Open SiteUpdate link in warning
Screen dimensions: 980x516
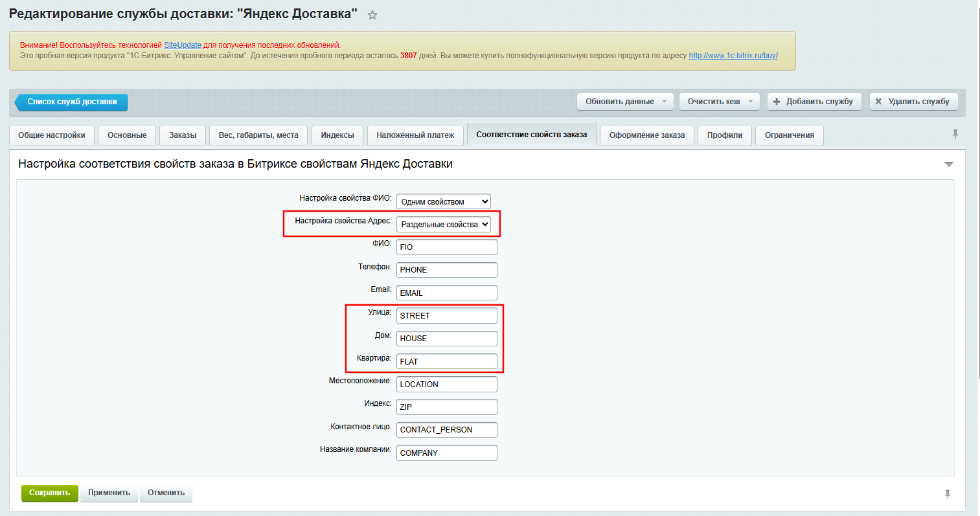click(183, 45)
